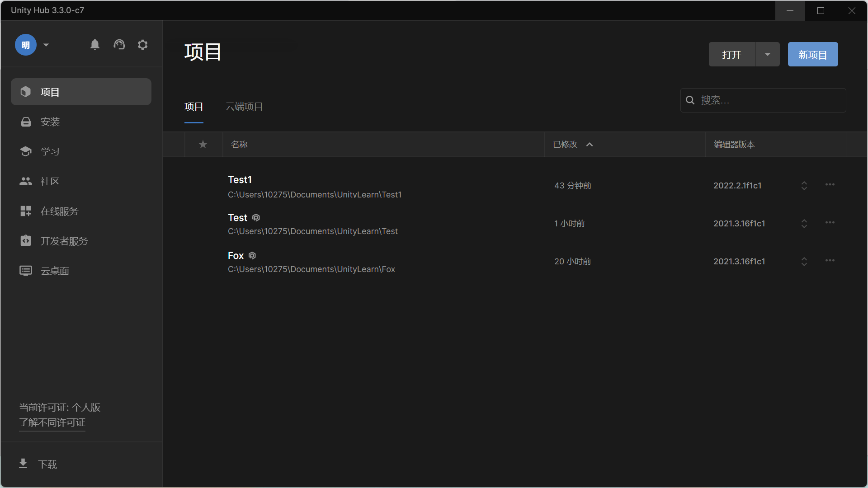This screenshot has height=488, width=868.
Task: Open preferences via the gear icon
Action: tap(143, 45)
